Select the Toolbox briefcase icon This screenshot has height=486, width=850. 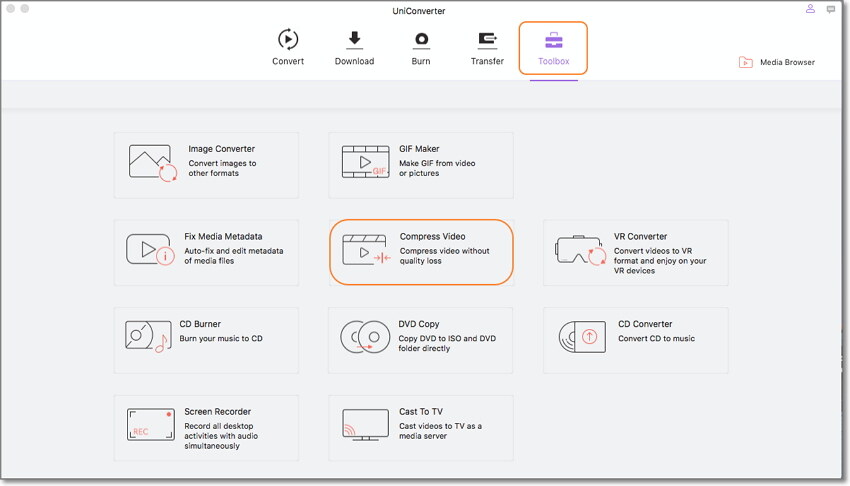(x=553, y=40)
